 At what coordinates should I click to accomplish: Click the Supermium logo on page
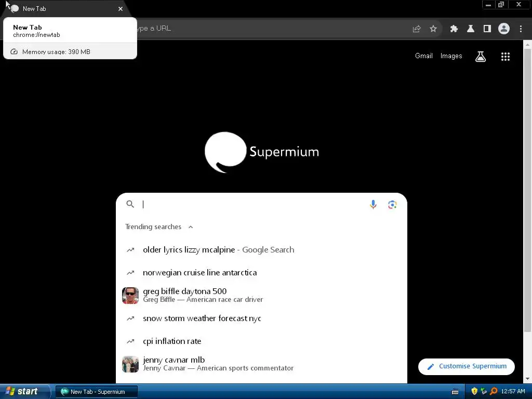[262, 152]
